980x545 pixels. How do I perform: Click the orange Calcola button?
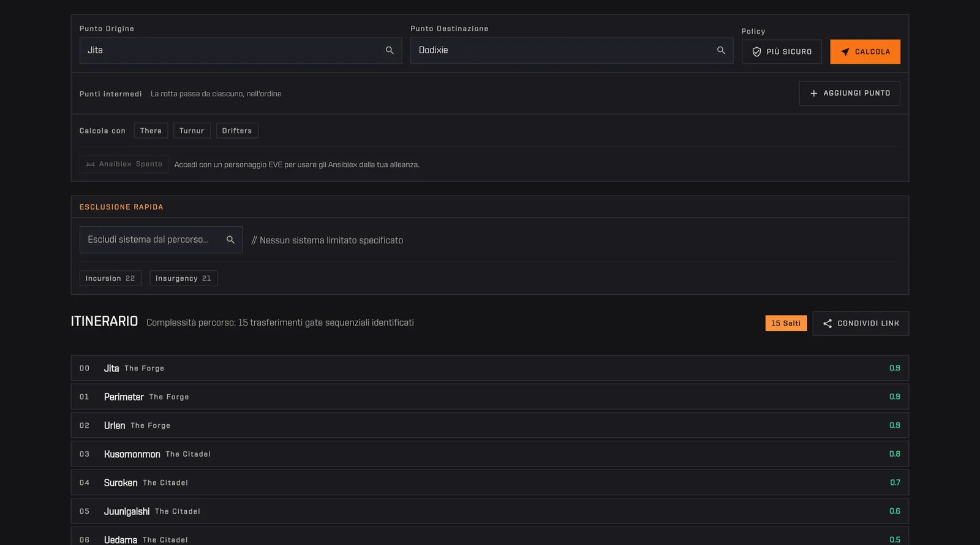(x=865, y=51)
